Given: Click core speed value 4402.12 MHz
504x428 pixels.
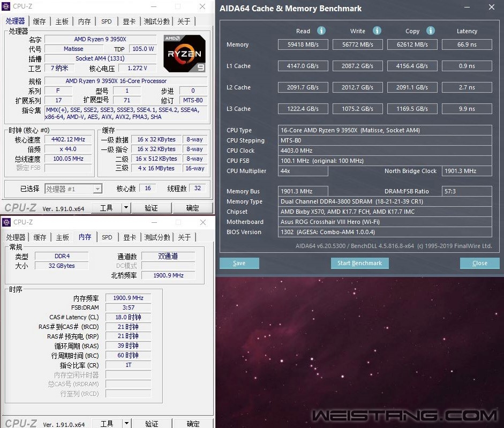Looking at the screenshot, I should click(68, 139).
